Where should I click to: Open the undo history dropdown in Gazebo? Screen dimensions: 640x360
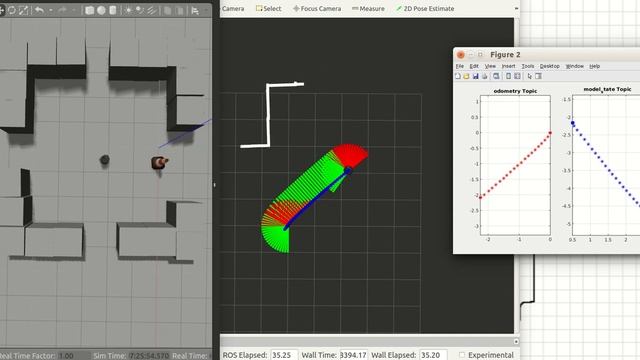(50, 10)
